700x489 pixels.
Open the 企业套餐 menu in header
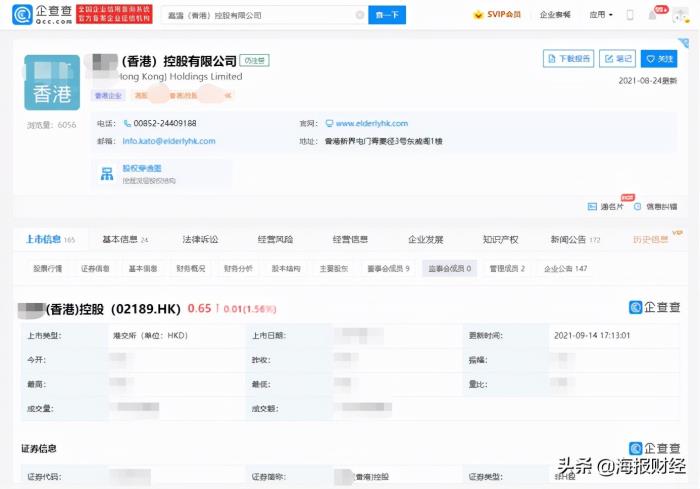[555, 16]
